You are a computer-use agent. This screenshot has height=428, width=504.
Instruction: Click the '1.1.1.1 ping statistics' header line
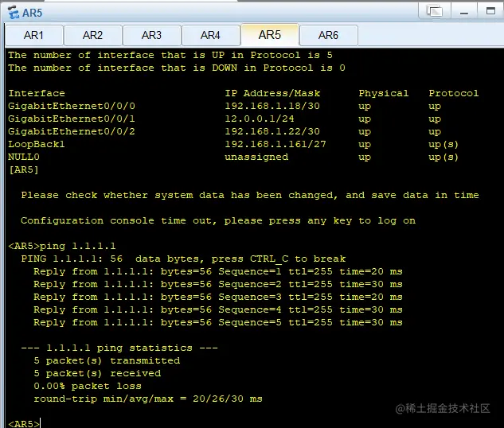click(x=119, y=348)
